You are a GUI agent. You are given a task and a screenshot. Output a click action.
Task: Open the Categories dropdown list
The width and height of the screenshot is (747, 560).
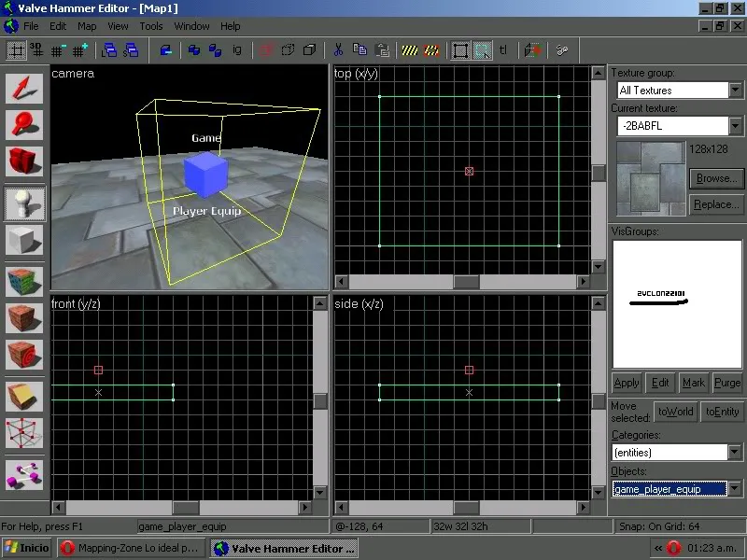click(x=736, y=453)
